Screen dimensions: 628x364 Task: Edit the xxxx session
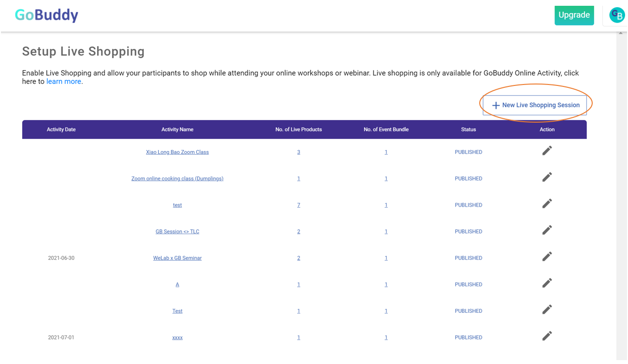(x=547, y=336)
